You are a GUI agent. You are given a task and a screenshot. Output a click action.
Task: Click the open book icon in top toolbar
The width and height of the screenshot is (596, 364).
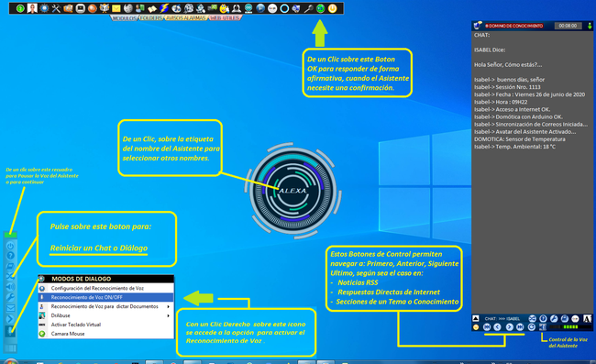[x=151, y=9]
